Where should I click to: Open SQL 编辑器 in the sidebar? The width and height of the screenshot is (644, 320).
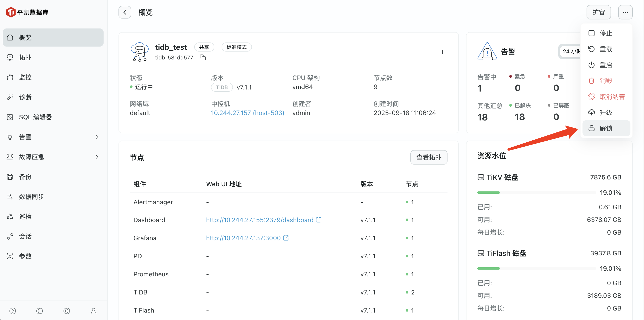click(x=36, y=117)
